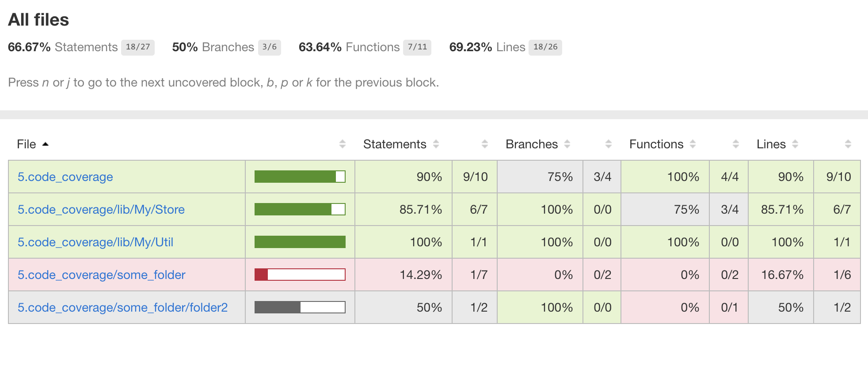The width and height of the screenshot is (868, 369).
Task: Open the 5.code_coverage folder link
Action: pyautogui.click(x=65, y=177)
